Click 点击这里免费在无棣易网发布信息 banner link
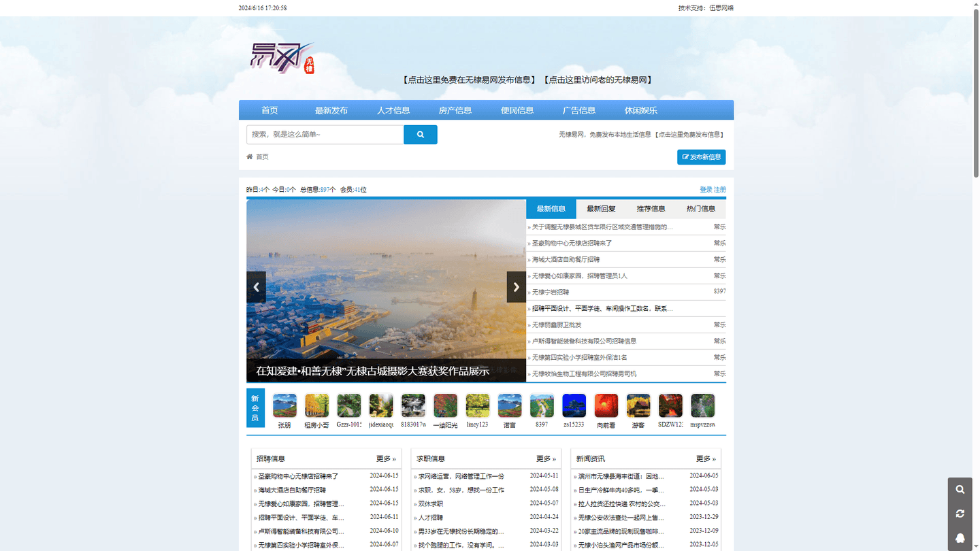Image resolution: width=980 pixels, height=551 pixels. [468, 80]
